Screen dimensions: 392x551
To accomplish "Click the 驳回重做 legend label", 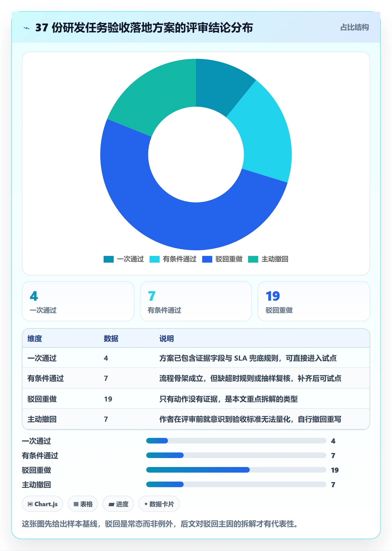I will (229, 259).
